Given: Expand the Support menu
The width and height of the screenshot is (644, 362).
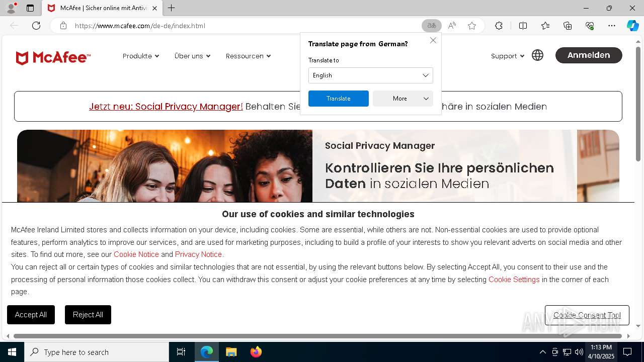Looking at the screenshot, I should tap(507, 56).
